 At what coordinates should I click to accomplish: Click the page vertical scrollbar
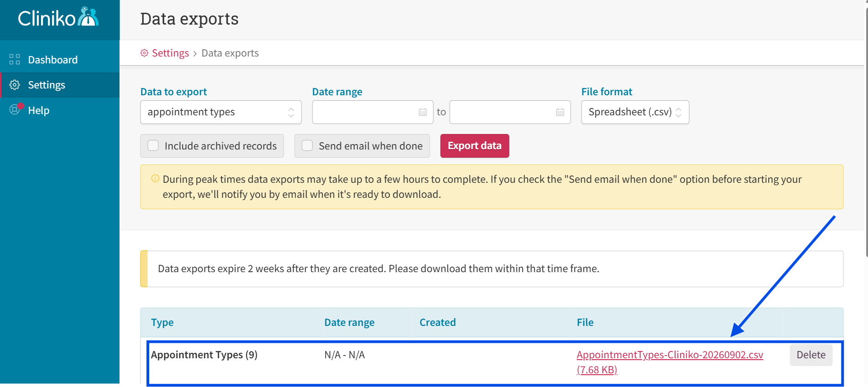coord(866,132)
